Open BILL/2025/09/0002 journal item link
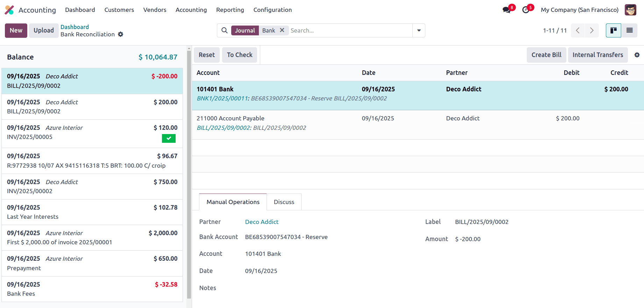The width and height of the screenshot is (644, 308). point(224,128)
